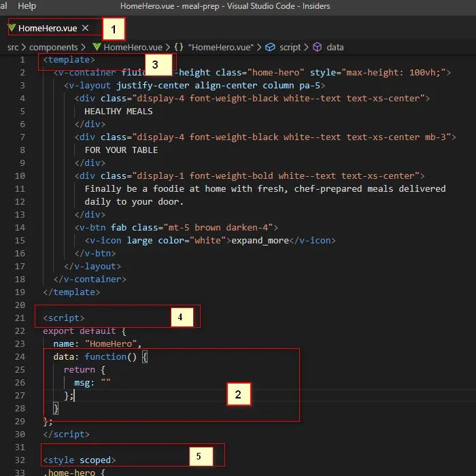The height and width of the screenshot is (476, 476).
Task: Expand breadcrumb chevron before data
Action: pyautogui.click(x=306, y=48)
